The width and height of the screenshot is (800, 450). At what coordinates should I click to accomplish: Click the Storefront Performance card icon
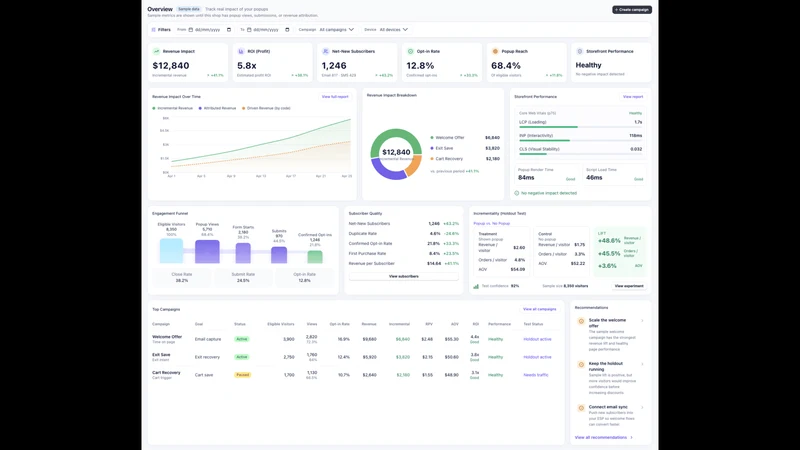click(x=580, y=52)
